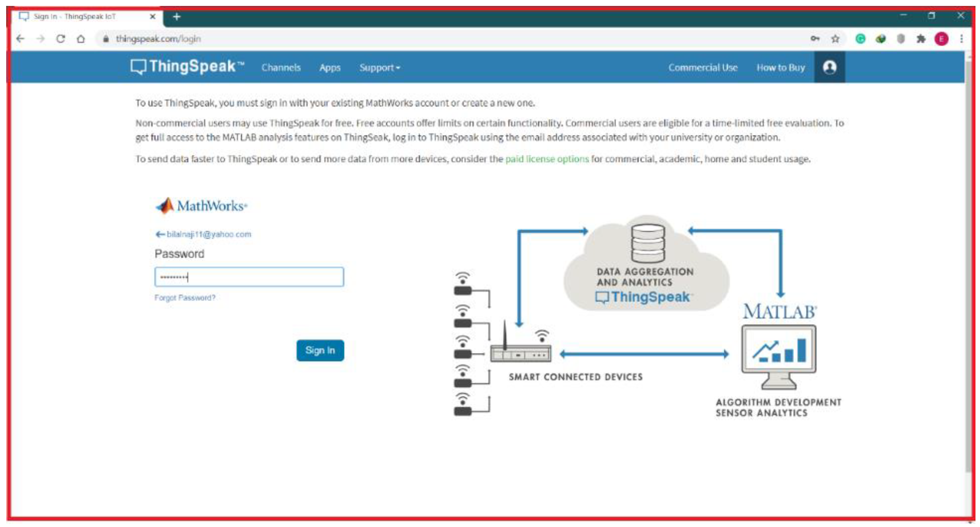Image resolution: width=980 pixels, height=527 pixels.
Task: Open the saved password key icon
Action: (x=815, y=39)
